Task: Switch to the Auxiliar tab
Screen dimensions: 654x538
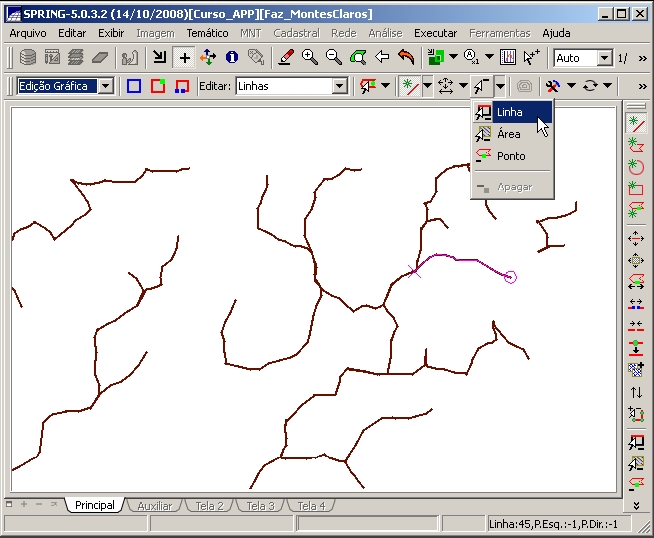Action: click(x=154, y=506)
